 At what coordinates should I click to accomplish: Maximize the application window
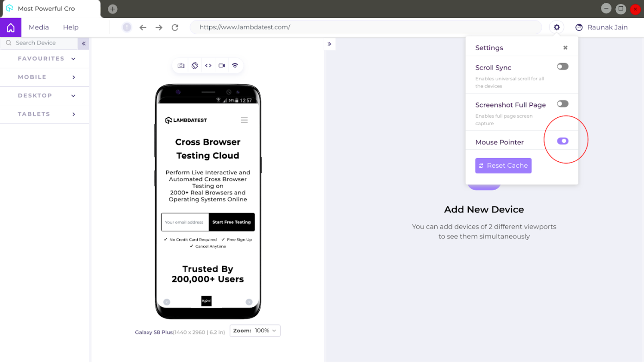[621, 8]
